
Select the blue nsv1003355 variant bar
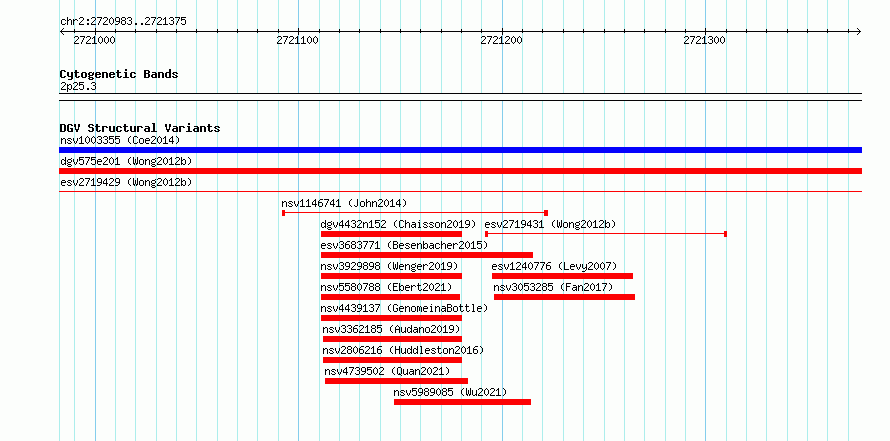pos(460,150)
